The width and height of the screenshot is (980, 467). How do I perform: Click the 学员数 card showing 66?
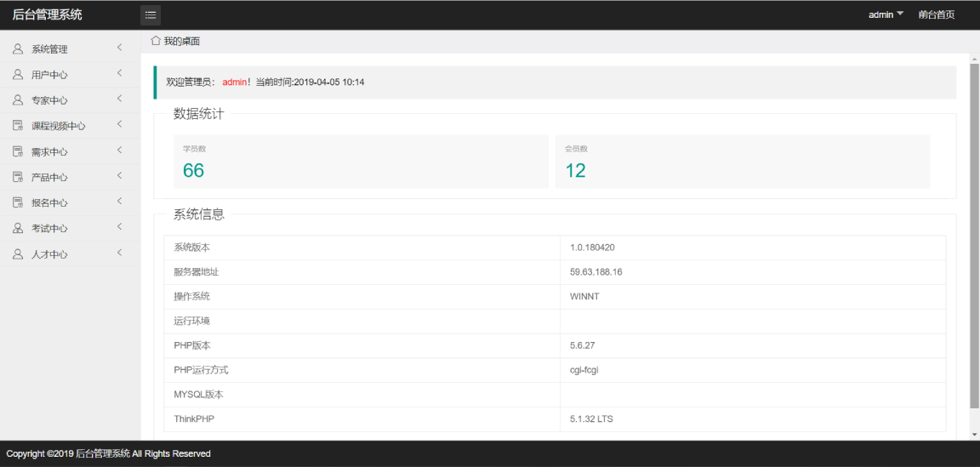tap(361, 162)
